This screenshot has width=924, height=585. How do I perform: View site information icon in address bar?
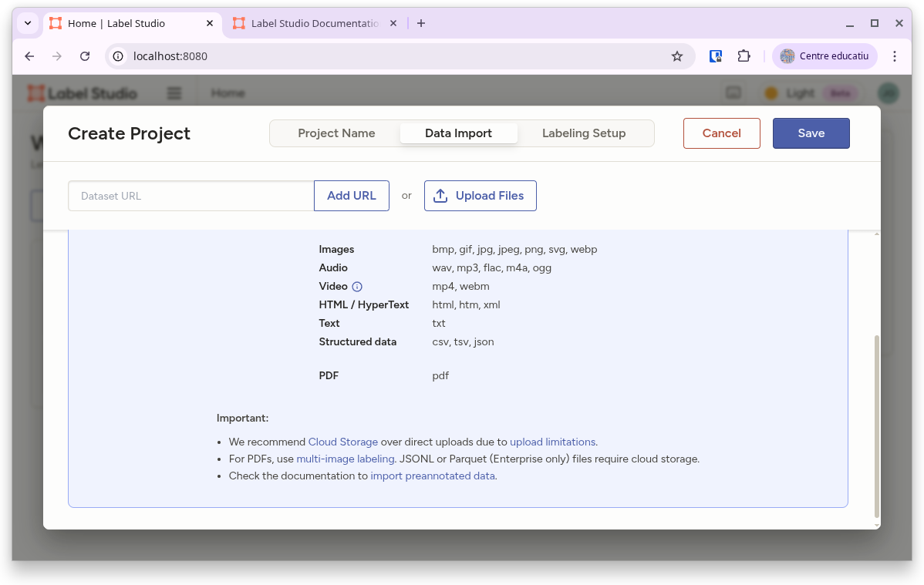(x=118, y=56)
